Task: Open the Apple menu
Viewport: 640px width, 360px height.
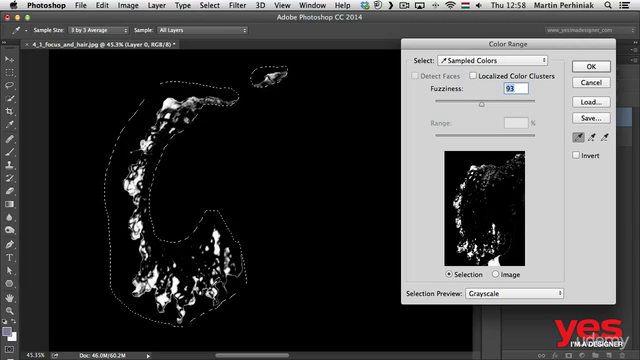Action: pyautogui.click(x=13, y=5)
